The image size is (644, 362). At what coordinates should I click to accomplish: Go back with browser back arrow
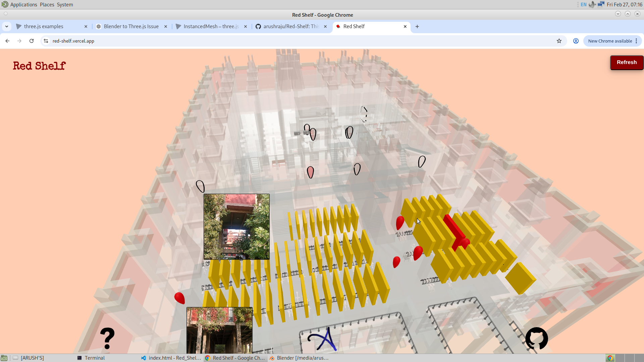pos(7,41)
